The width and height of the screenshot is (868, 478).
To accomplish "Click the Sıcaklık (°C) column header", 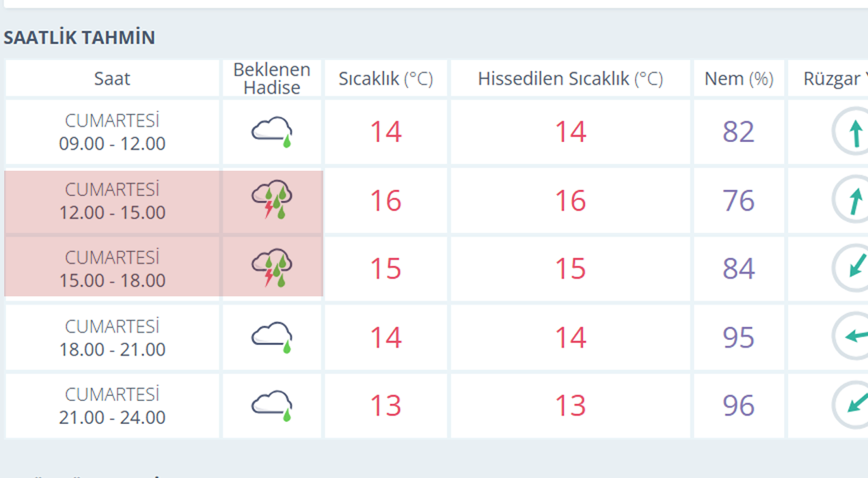I will tap(386, 79).
